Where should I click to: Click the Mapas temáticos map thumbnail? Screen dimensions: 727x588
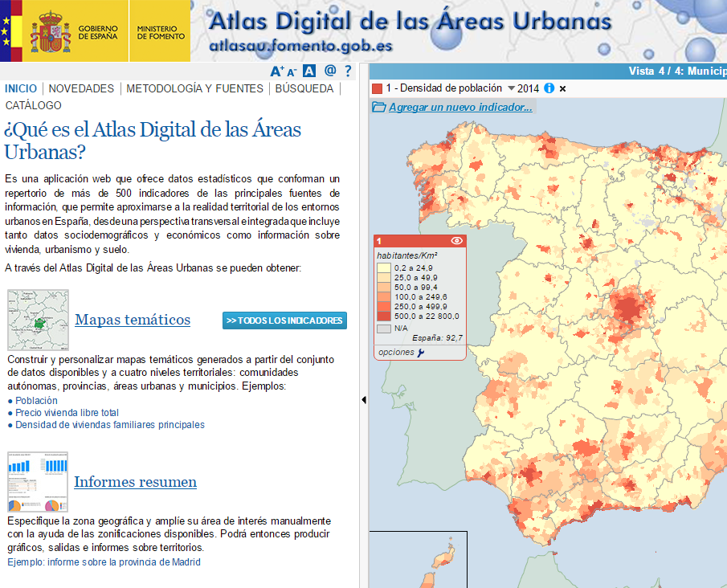click(38, 320)
